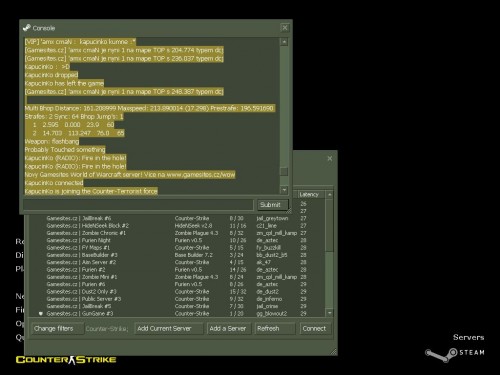Click the [VIP] kapucinko kumne chat line

click(x=80, y=42)
